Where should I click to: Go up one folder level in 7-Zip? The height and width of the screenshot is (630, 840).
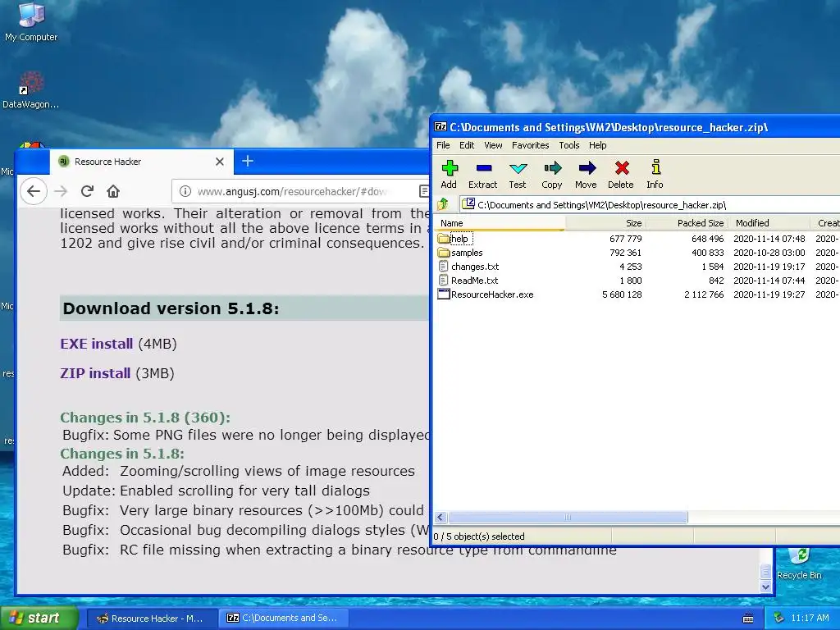coord(443,204)
